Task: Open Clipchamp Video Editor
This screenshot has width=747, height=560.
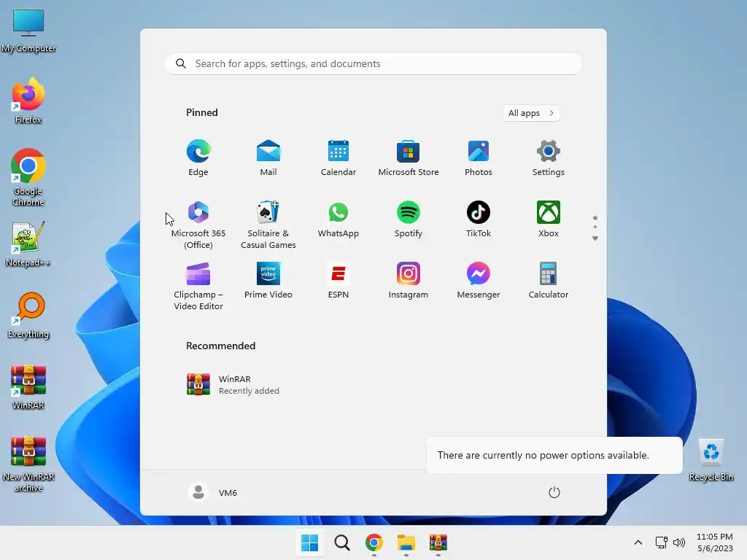Action: 198,286
